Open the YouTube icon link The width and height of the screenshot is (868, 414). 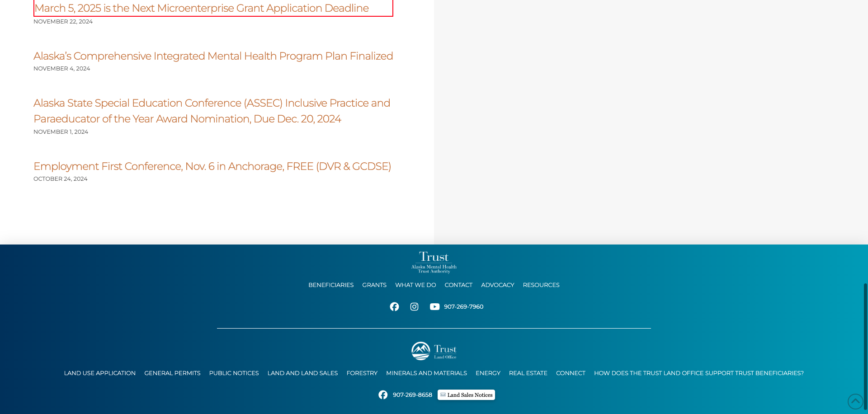tap(434, 307)
